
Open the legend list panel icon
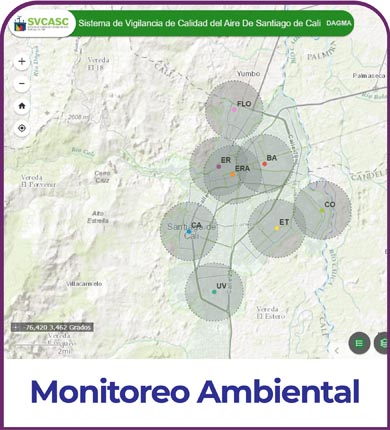tap(359, 343)
